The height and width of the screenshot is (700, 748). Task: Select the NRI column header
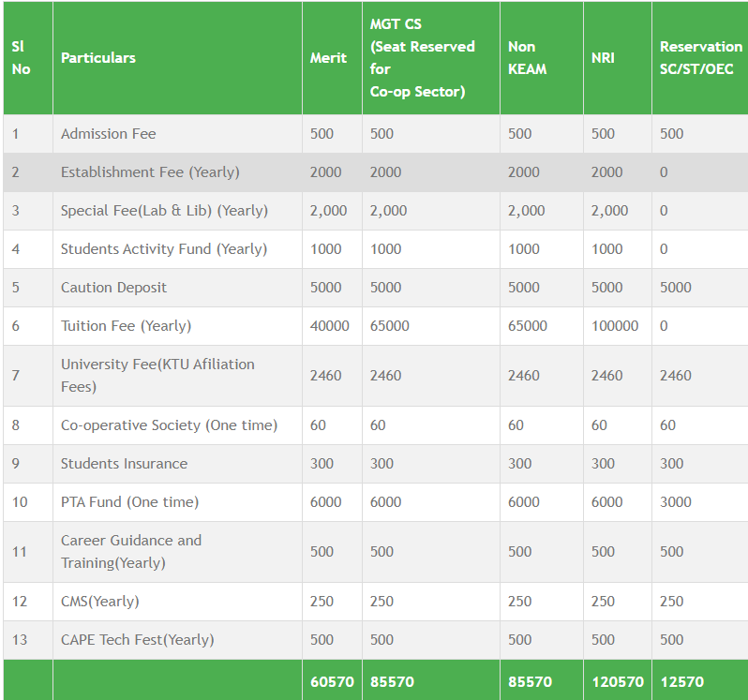(603, 58)
